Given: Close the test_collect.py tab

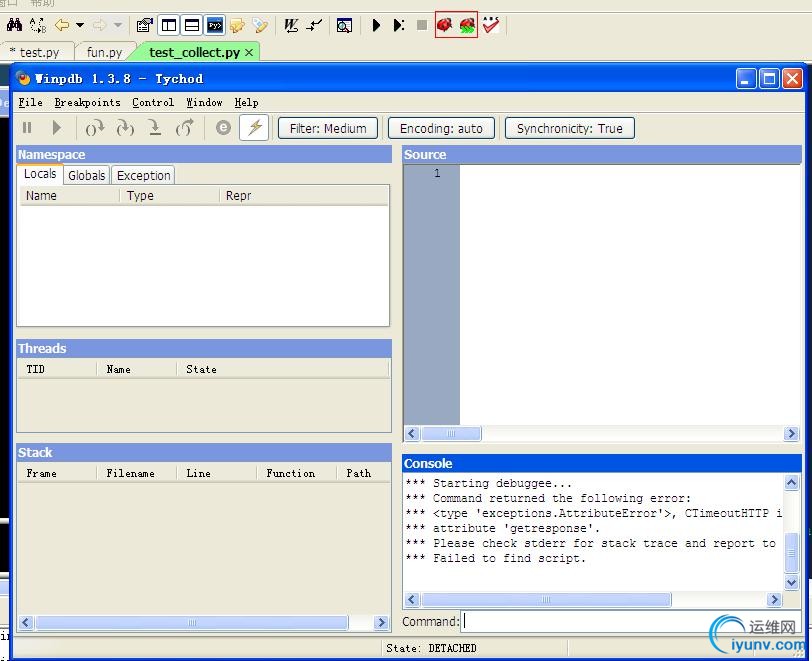Looking at the screenshot, I should (x=249, y=52).
